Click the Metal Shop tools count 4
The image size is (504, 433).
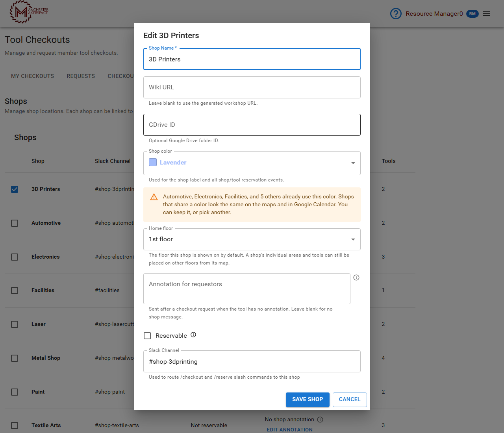click(x=383, y=358)
